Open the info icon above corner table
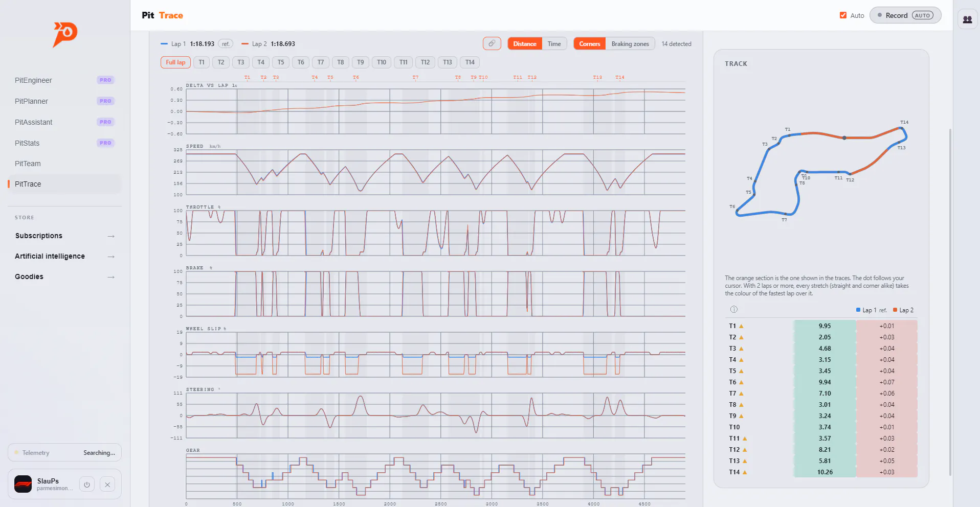980x507 pixels. [x=734, y=309]
